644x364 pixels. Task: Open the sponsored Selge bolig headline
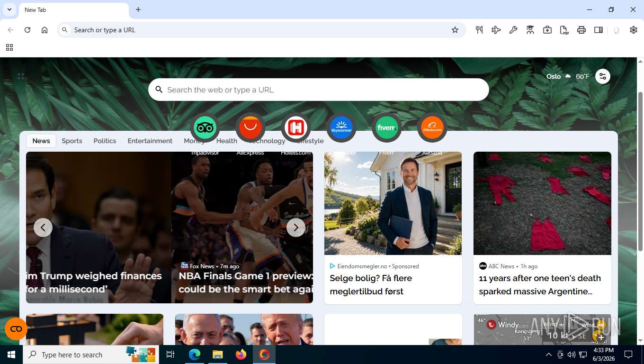[371, 285]
